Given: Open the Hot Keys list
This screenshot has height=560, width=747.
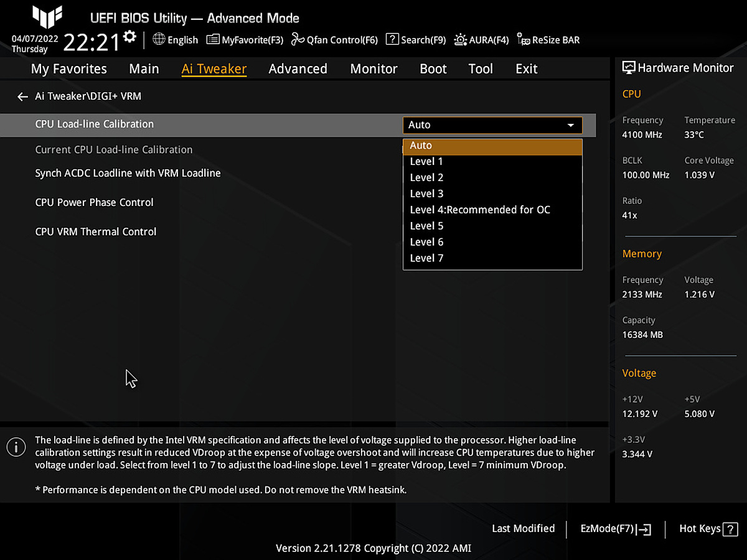Looking at the screenshot, I should click(x=708, y=529).
